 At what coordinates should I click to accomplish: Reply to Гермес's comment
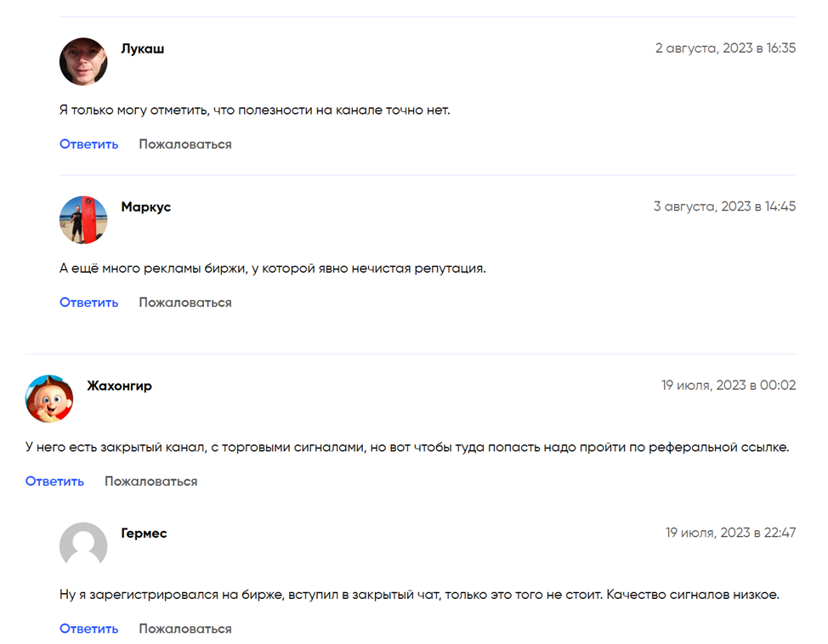tap(88, 630)
